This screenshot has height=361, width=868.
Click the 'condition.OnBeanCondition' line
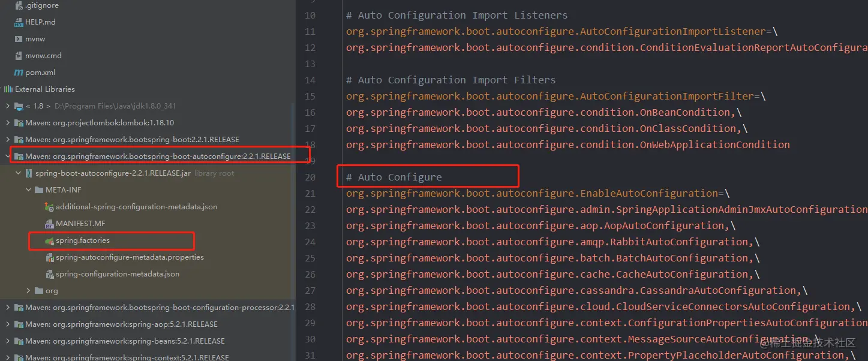coord(543,113)
